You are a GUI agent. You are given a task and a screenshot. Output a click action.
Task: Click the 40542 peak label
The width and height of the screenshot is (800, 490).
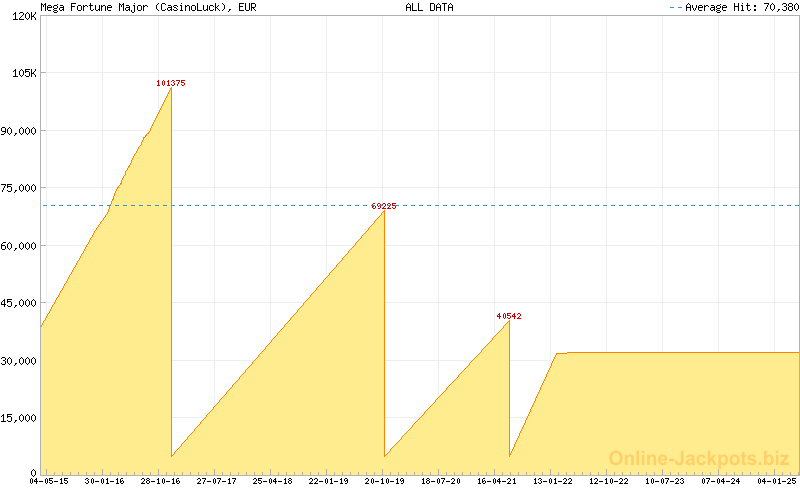click(509, 316)
